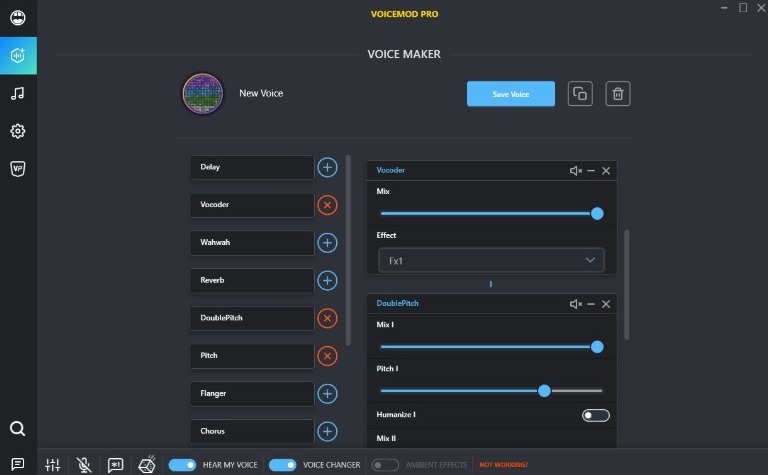Open the Effect Fx1 dropdown
768x475 pixels.
pyautogui.click(x=490, y=260)
